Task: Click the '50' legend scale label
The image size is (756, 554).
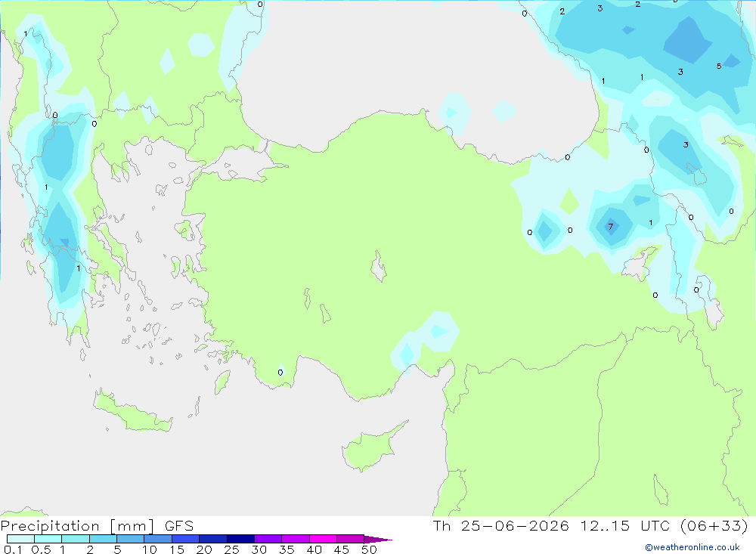Action: pos(370,549)
